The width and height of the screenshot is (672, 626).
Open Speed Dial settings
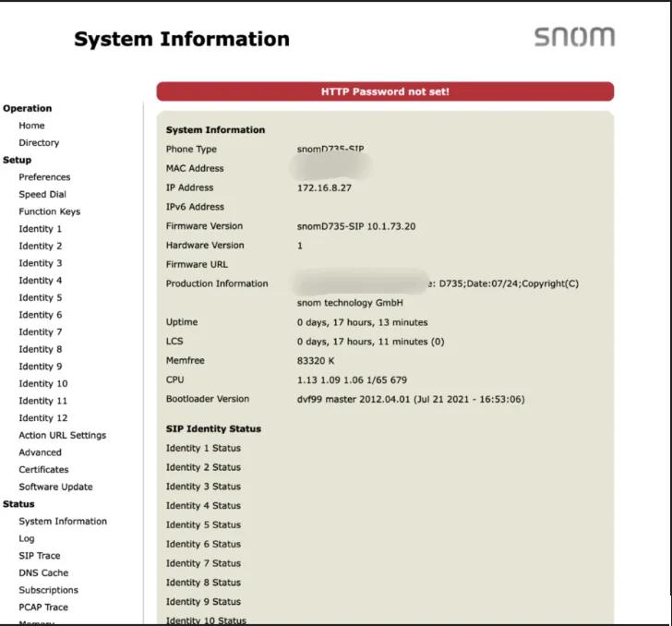(x=42, y=194)
